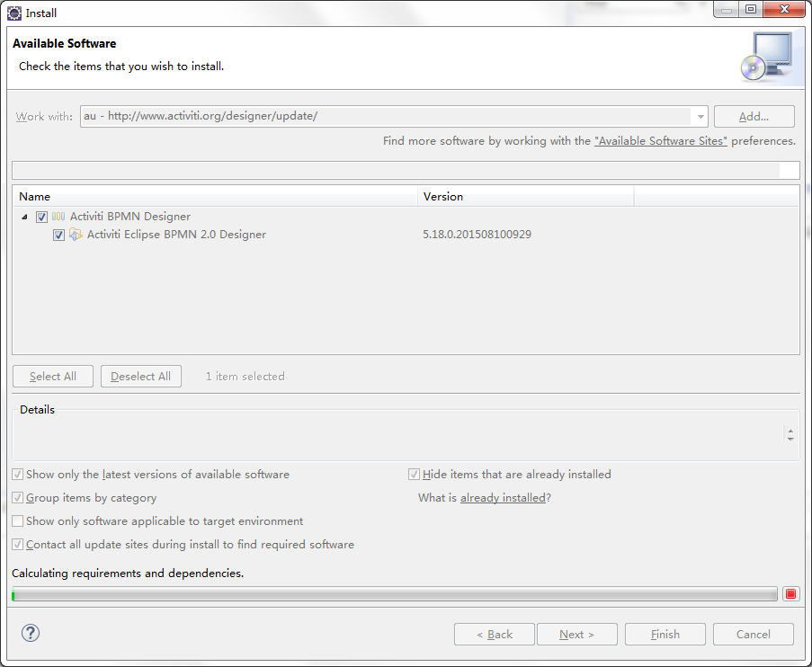
Task: Close the Install window
Action: [784, 9]
